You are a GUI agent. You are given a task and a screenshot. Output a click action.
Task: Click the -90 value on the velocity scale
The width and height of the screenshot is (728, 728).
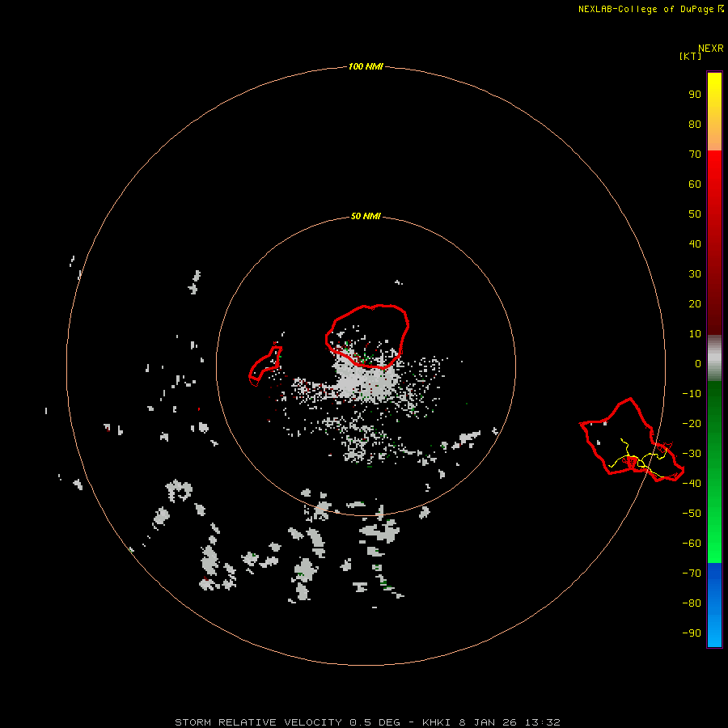[692, 633]
